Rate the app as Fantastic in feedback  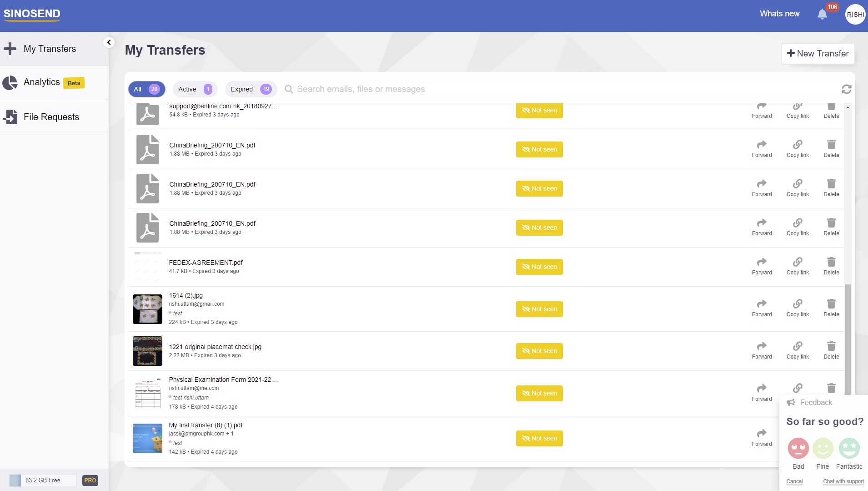tap(848, 449)
